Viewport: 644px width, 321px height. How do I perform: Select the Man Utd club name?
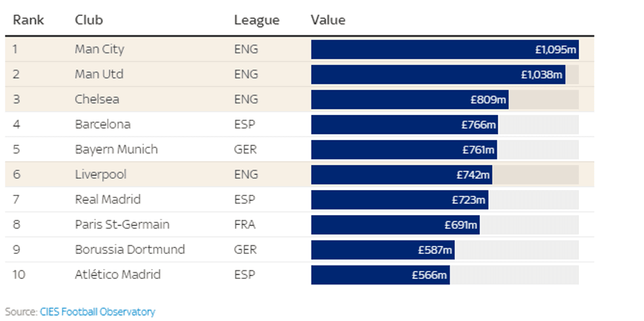tap(99, 74)
